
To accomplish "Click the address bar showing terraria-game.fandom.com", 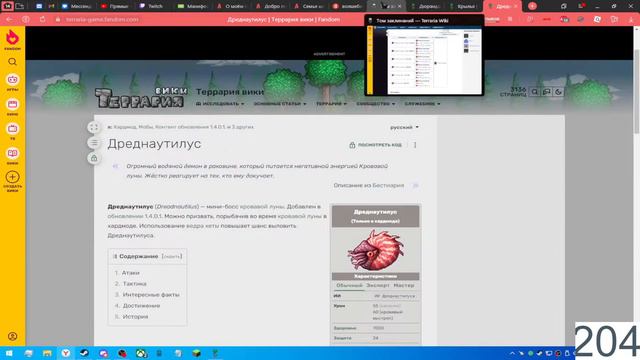I will [x=102, y=19].
